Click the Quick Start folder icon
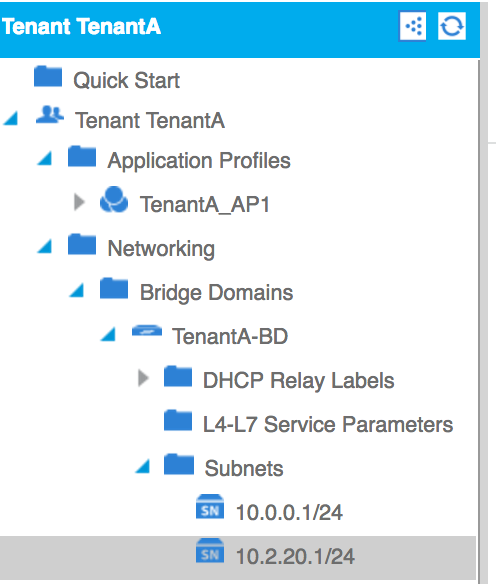This screenshot has height=584, width=496. pos(48,76)
